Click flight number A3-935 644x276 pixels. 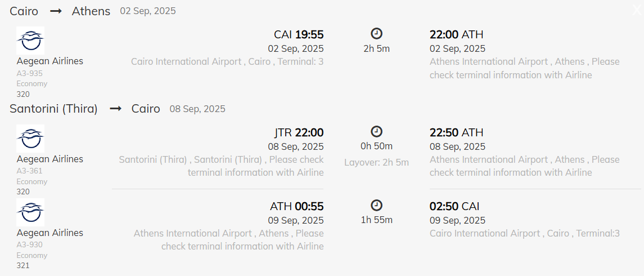[x=30, y=73]
